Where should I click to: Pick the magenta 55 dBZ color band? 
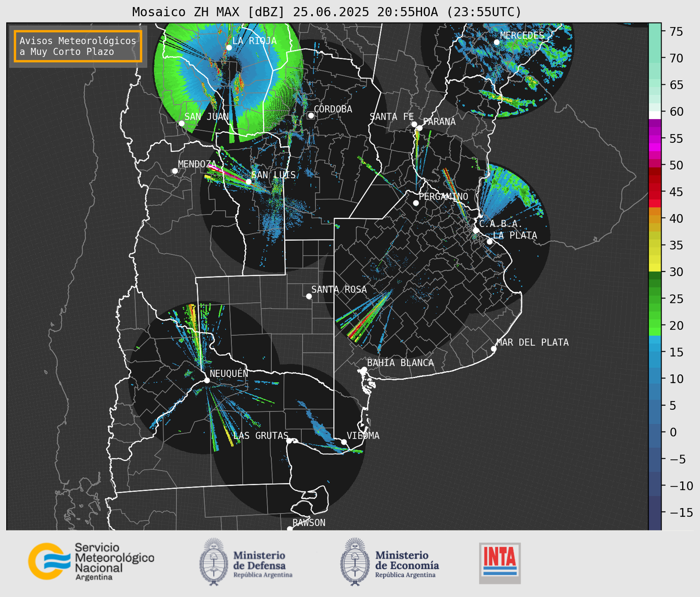(x=655, y=138)
